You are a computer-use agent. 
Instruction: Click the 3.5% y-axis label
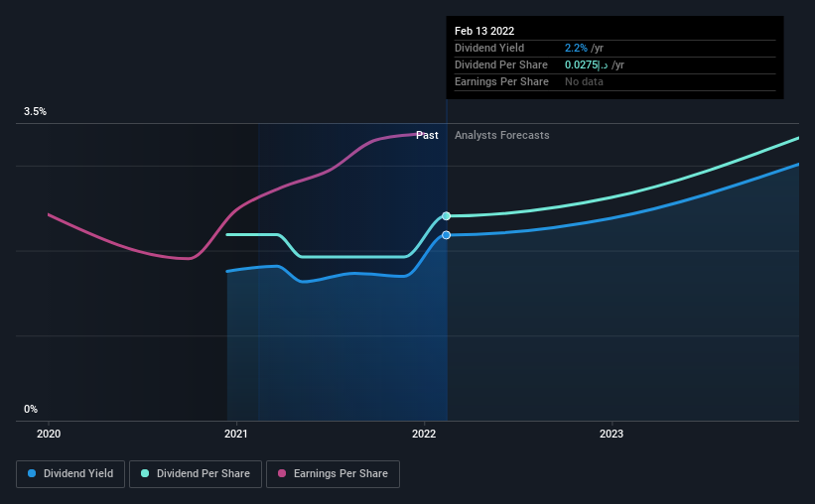point(36,112)
